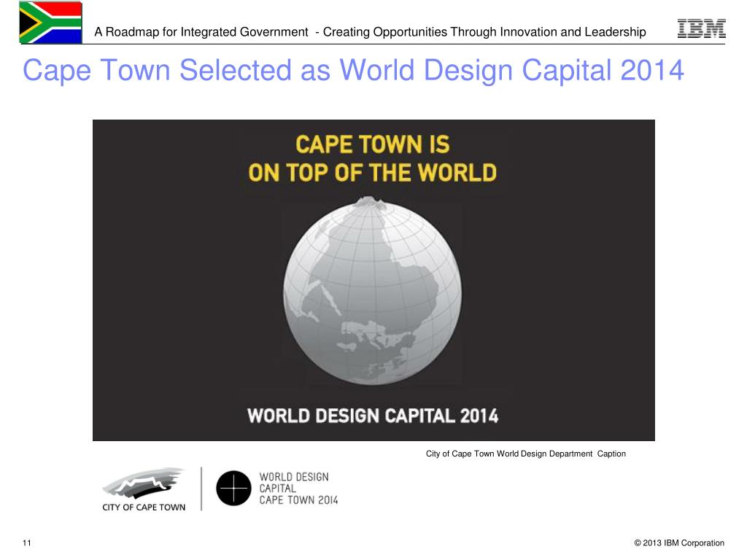This screenshot has width=747, height=560.
Task: Click the City of Cape Town logo
Action: [144, 489]
